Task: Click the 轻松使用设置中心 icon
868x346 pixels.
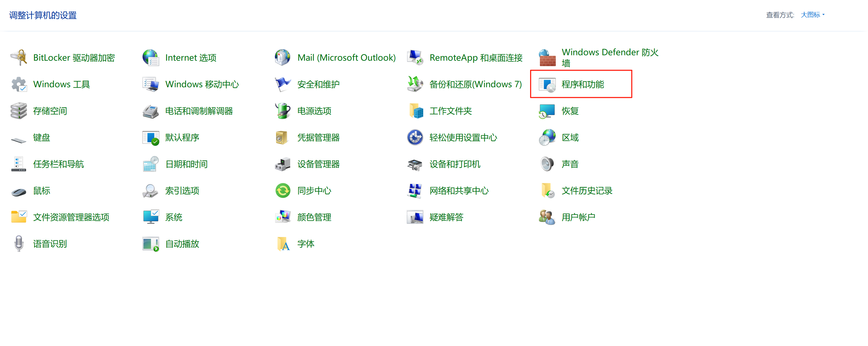Action: point(415,138)
